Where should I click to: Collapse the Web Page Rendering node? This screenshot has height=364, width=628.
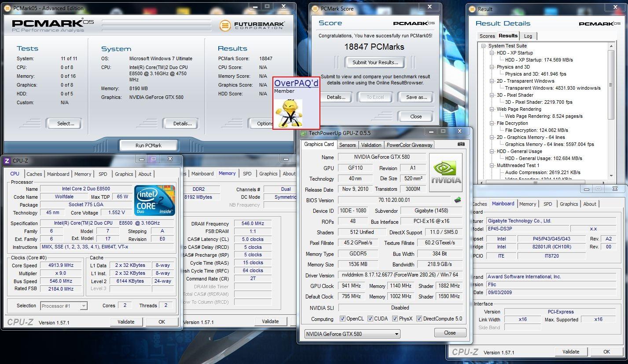(492, 109)
